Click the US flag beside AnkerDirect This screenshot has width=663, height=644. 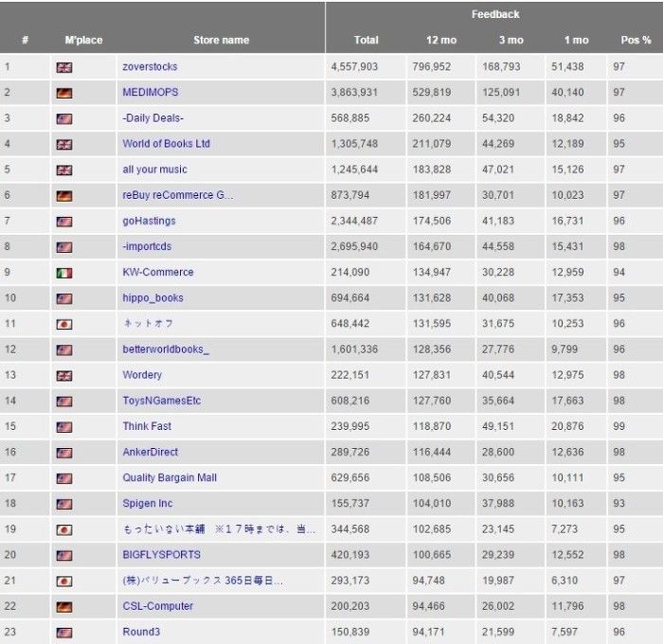coord(64,453)
